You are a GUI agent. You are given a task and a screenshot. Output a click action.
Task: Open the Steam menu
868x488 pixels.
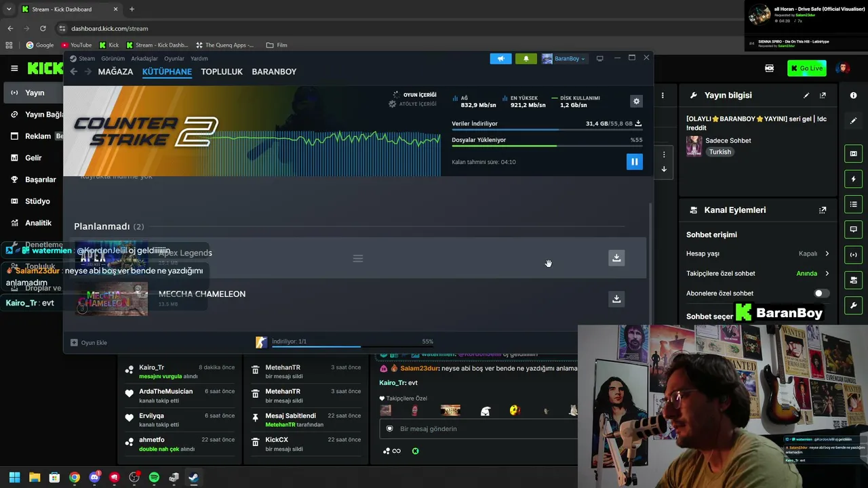click(83, 58)
